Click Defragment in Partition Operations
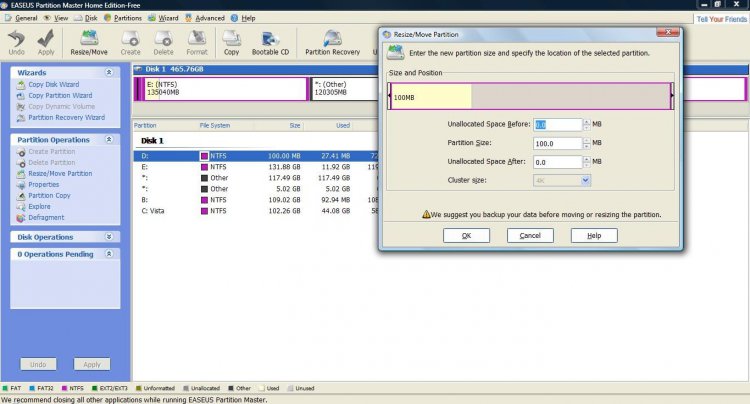 coord(46,217)
